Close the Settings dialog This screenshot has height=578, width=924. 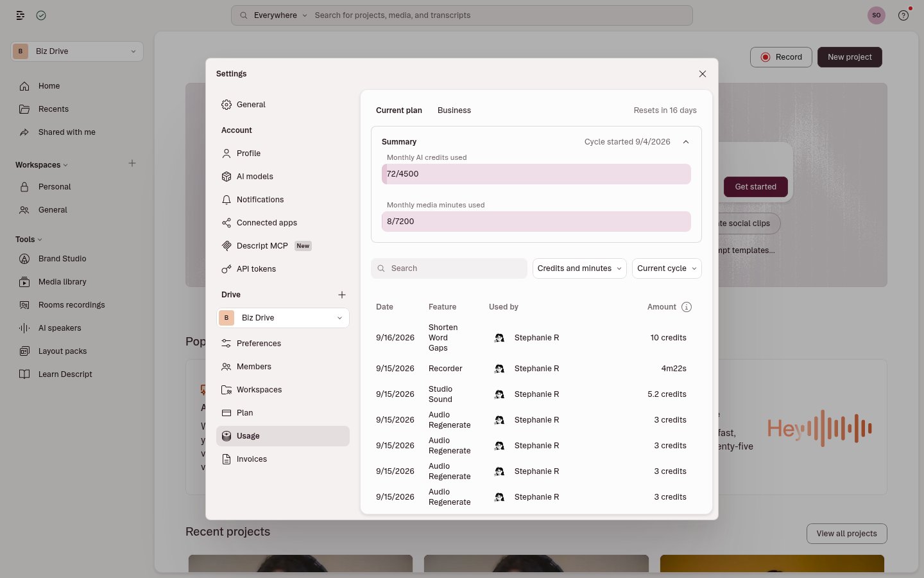(x=703, y=74)
